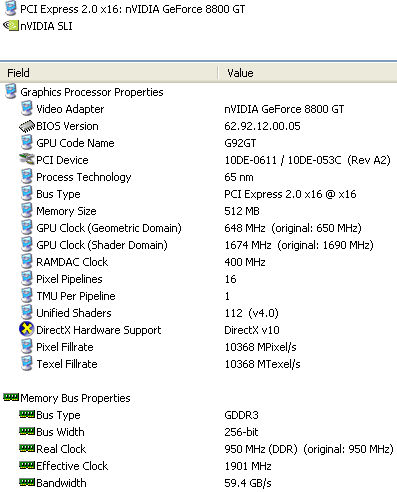Image resolution: width=397 pixels, height=492 pixels.
Task: Click the Field column header
Action: [109, 73]
